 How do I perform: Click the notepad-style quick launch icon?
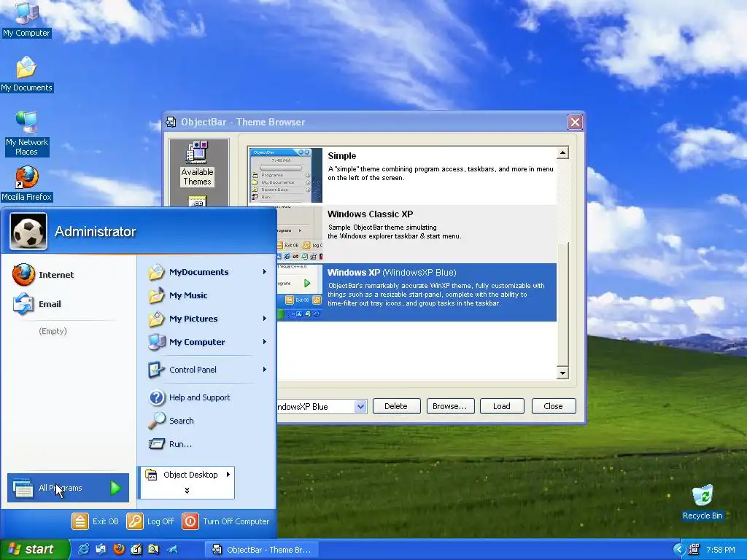(x=136, y=549)
